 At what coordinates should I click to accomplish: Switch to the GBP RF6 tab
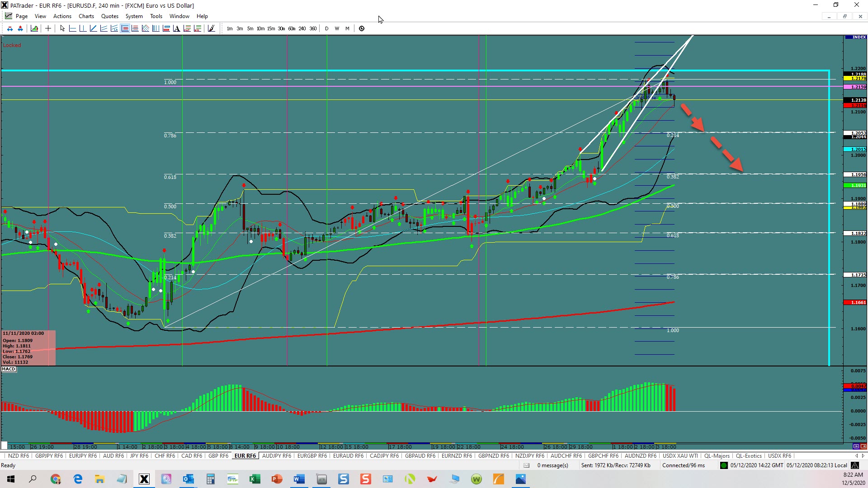(x=218, y=456)
